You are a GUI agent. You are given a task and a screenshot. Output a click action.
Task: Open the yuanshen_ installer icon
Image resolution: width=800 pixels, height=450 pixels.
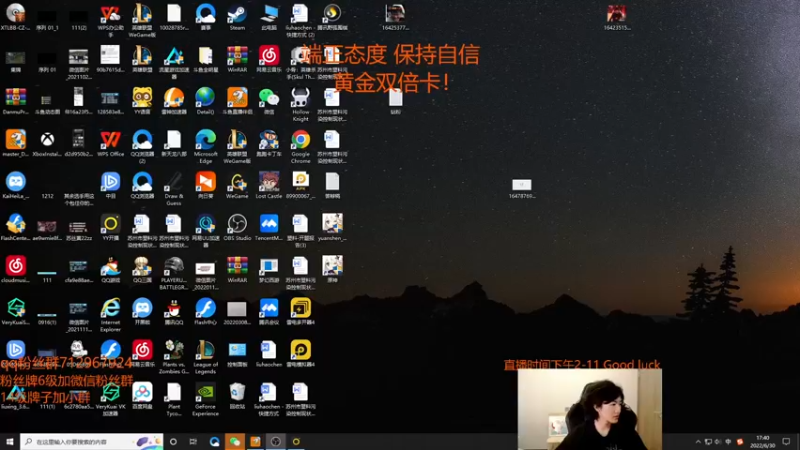click(332, 228)
